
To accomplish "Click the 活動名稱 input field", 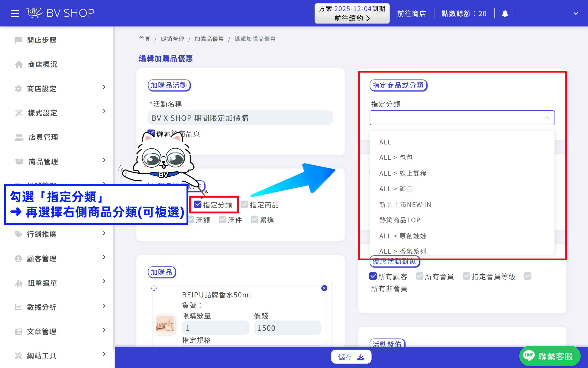I will tap(240, 118).
